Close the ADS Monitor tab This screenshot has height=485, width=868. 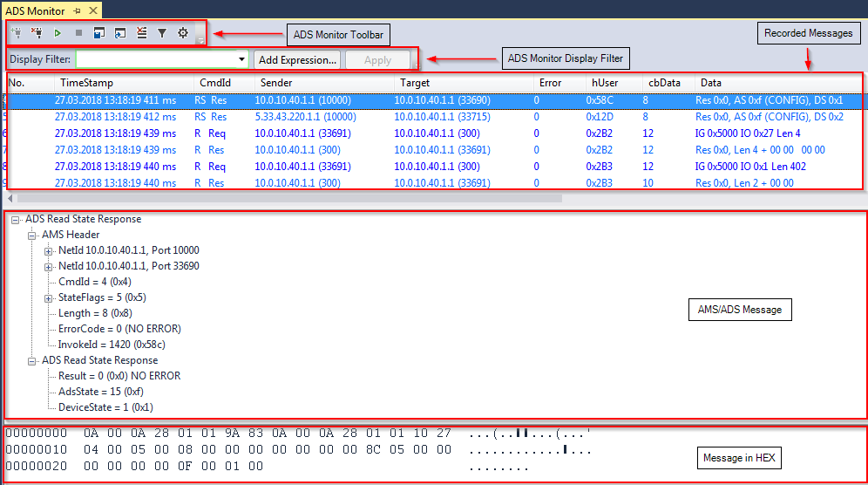[x=93, y=10]
